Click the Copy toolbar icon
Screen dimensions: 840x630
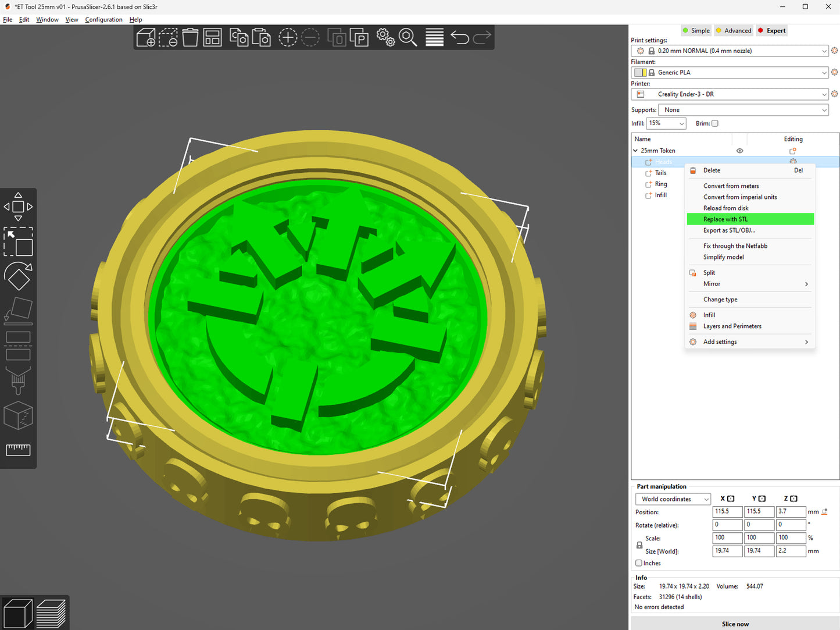pos(239,37)
